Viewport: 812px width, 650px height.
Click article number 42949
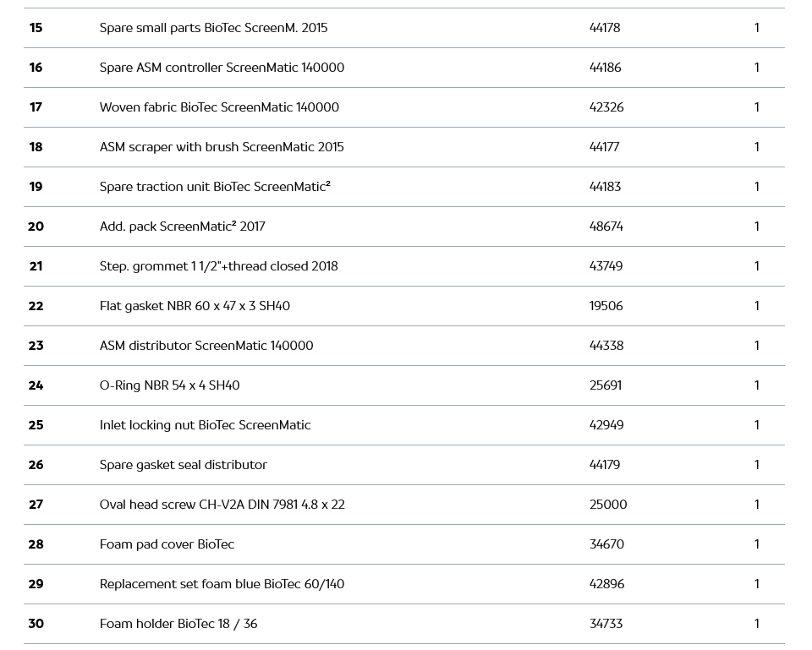(x=606, y=425)
